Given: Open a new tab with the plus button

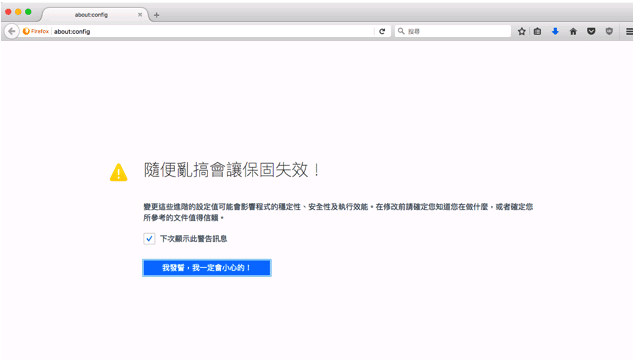Looking at the screenshot, I should [x=157, y=15].
